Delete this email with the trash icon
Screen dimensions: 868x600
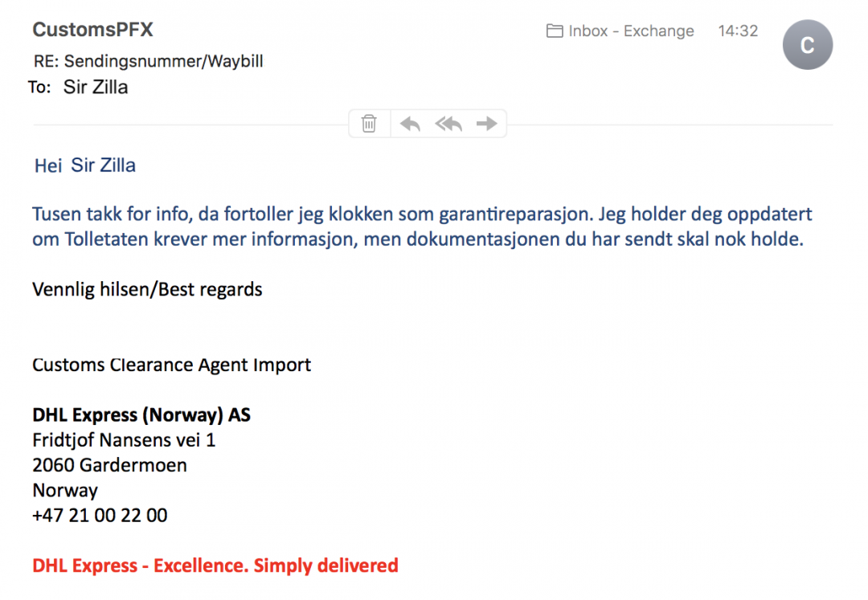point(369,124)
